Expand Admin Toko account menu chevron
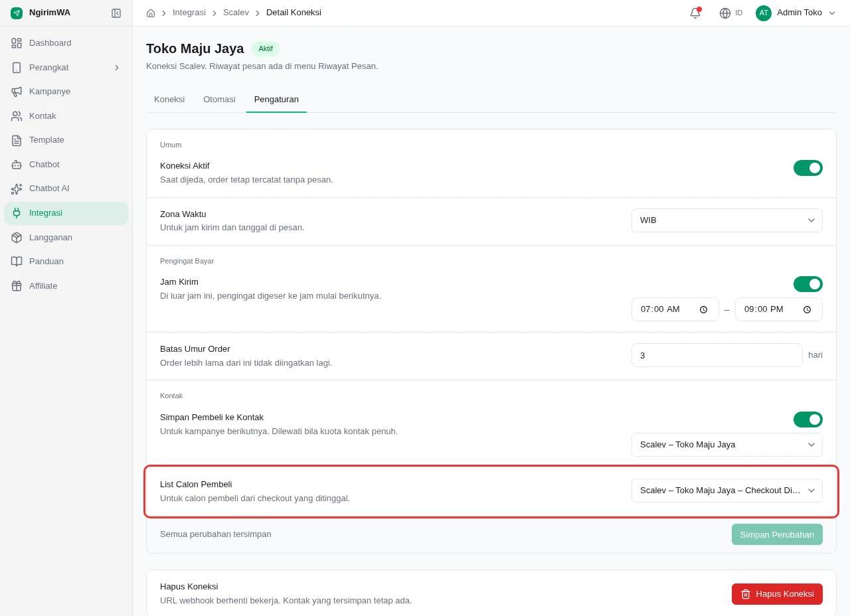850x616 pixels. pyautogui.click(x=832, y=13)
